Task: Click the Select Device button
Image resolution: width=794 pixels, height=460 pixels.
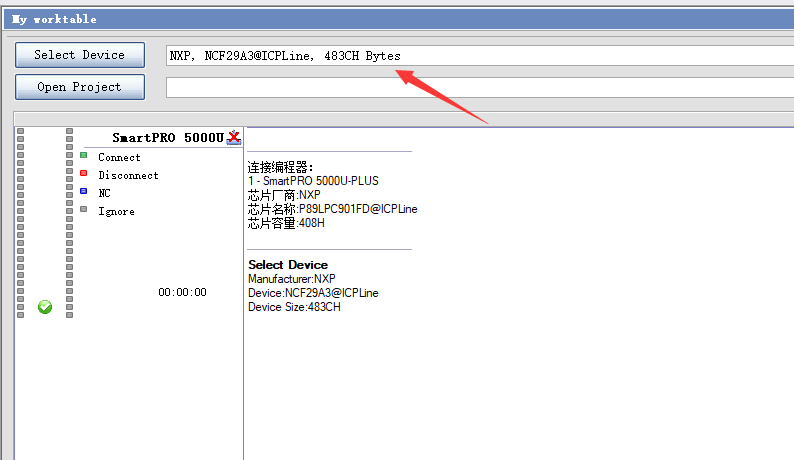Action: [80, 55]
